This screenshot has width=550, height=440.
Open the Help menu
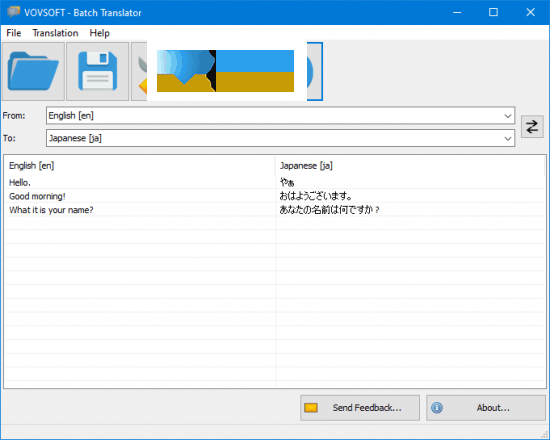click(x=100, y=33)
